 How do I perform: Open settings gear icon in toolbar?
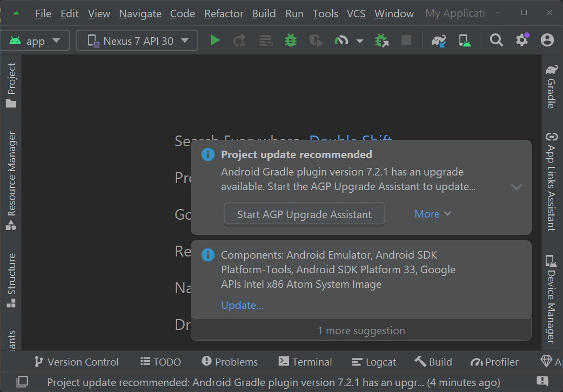tap(522, 39)
